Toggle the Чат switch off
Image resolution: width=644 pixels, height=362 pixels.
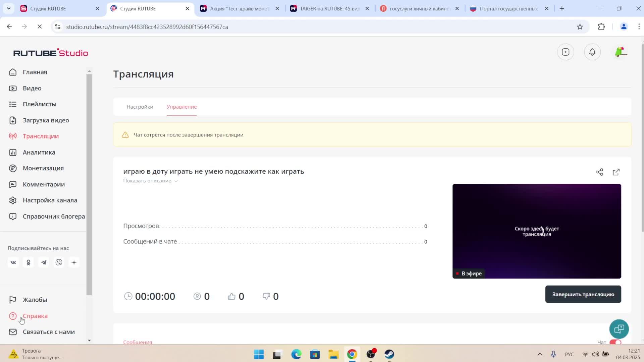coord(615,342)
